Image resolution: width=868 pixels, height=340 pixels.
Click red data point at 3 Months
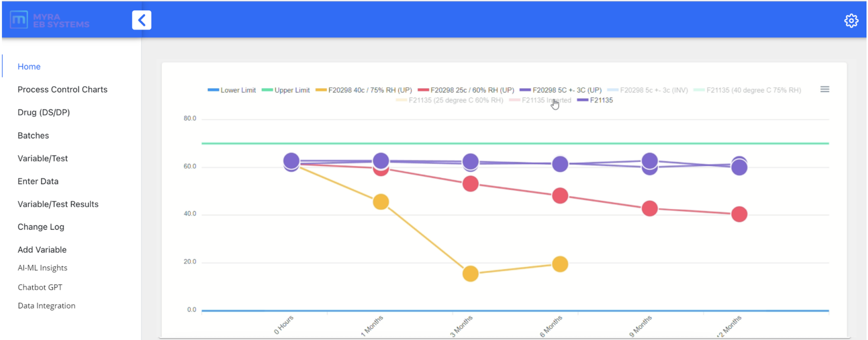[x=470, y=184]
